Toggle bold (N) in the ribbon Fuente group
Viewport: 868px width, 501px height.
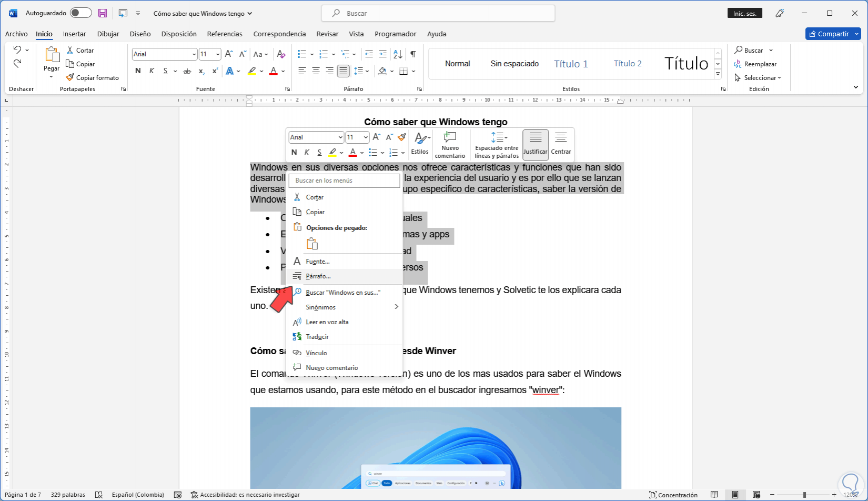pyautogui.click(x=138, y=71)
